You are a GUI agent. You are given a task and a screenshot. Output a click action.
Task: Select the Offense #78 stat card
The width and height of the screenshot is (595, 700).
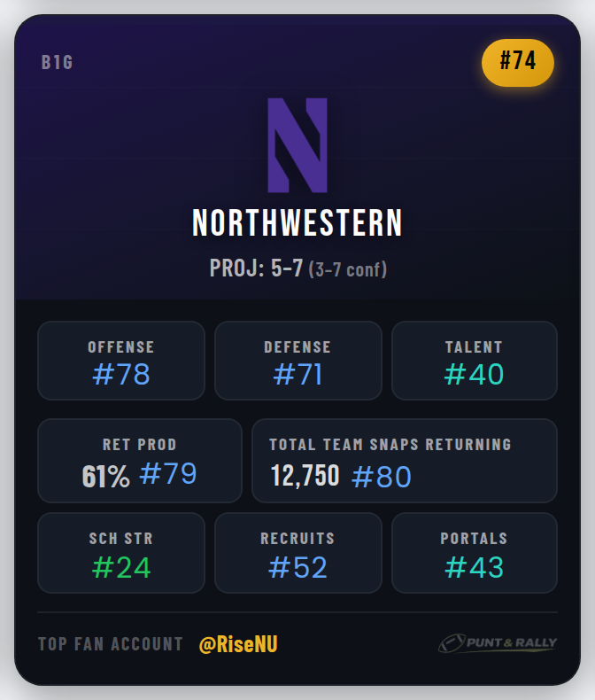(121, 361)
